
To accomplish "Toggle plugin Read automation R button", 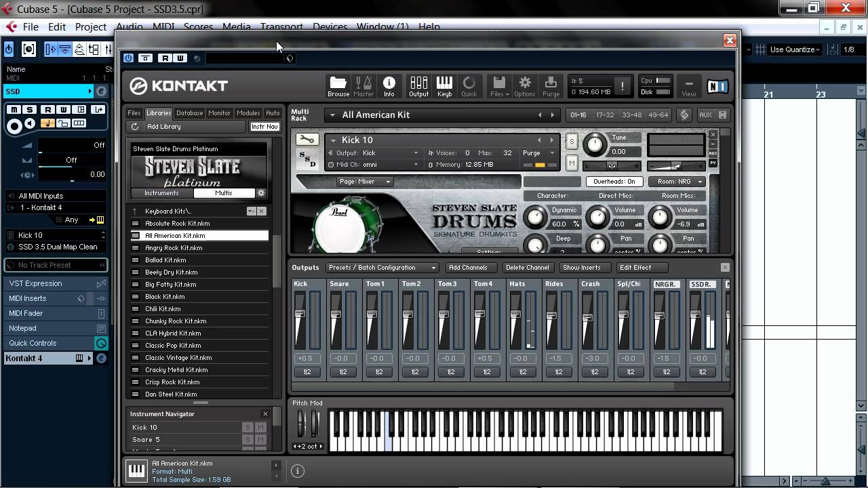I will (165, 58).
